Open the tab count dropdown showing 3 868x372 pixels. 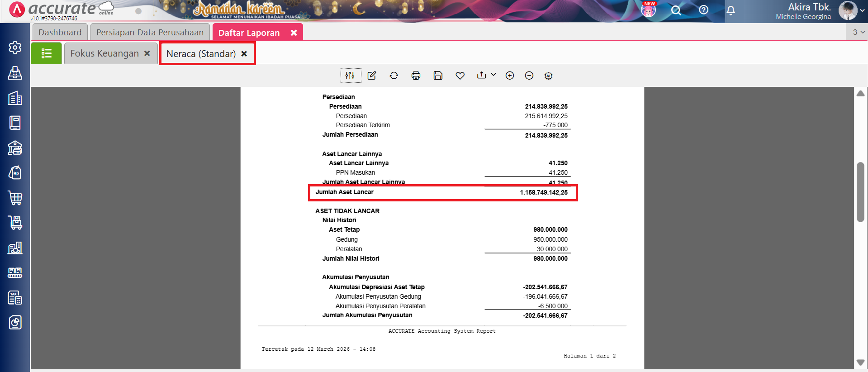(x=858, y=32)
